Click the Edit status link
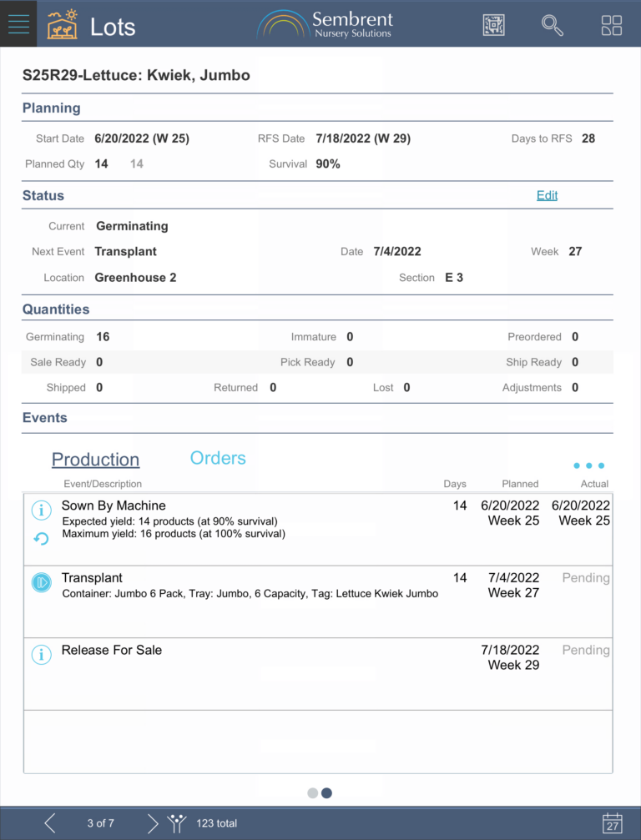Viewport: 641px width, 840px height. tap(547, 195)
